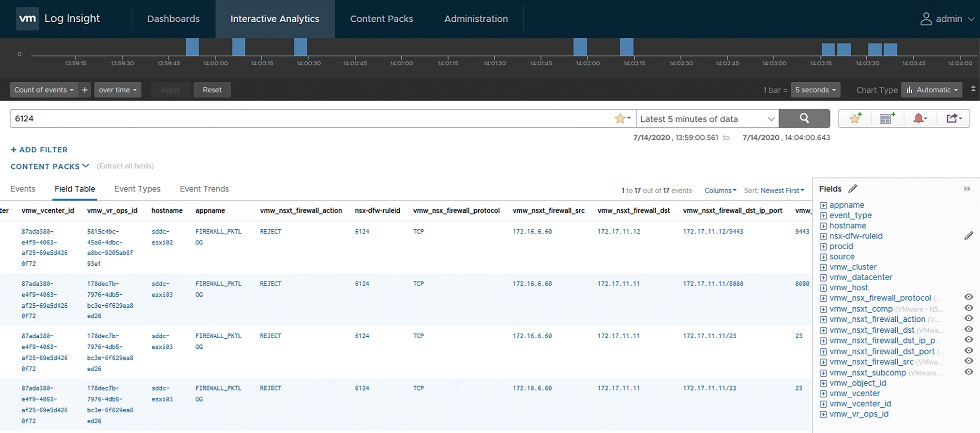Add current query to favorites star icon
Image resolution: width=980 pixels, height=433 pixels.
pos(855,119)
